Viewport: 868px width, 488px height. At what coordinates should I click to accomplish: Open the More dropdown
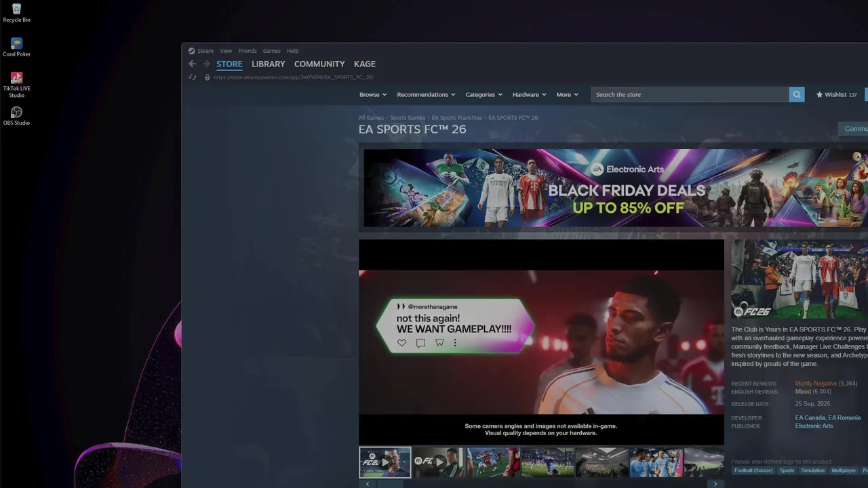tap(568, 95)
